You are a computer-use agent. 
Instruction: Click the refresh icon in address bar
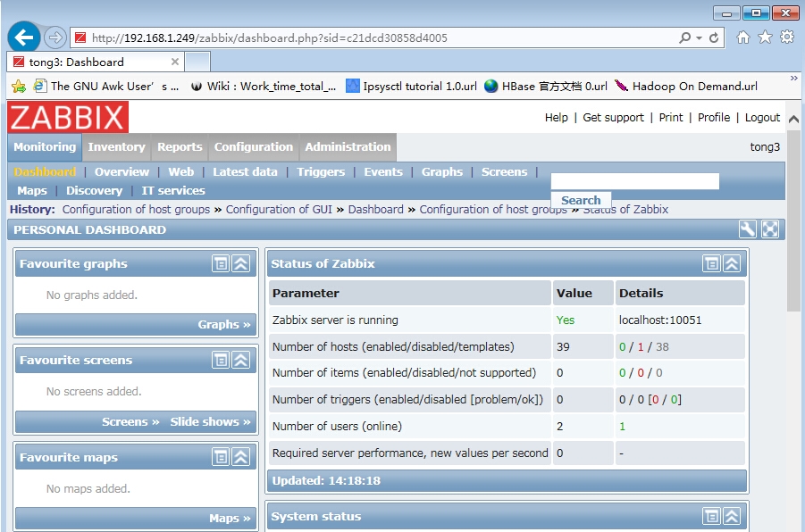(714, 38)
